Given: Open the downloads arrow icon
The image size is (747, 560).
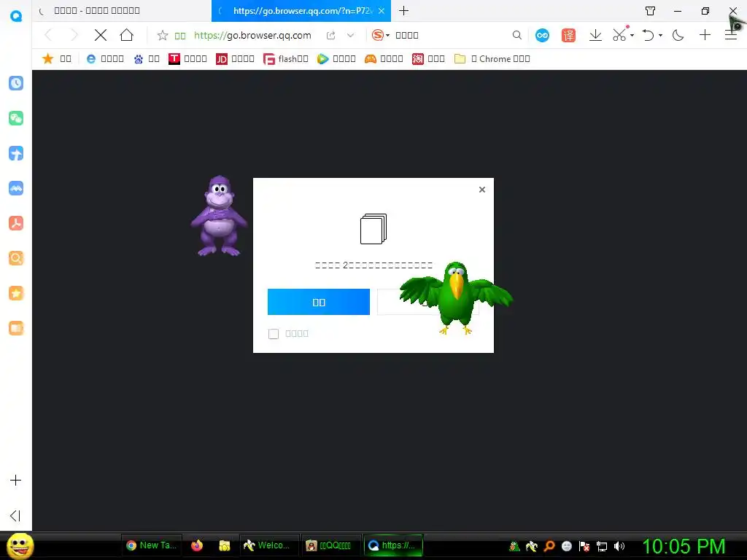Looking at the screenshot, I should (595, 35).
